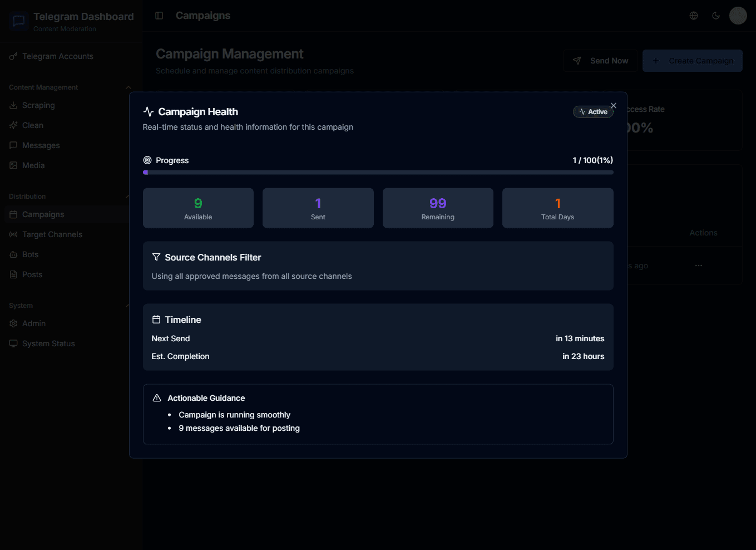756x550 pixels.
Task: Select the Sent count card
Action: click(318, 208)
